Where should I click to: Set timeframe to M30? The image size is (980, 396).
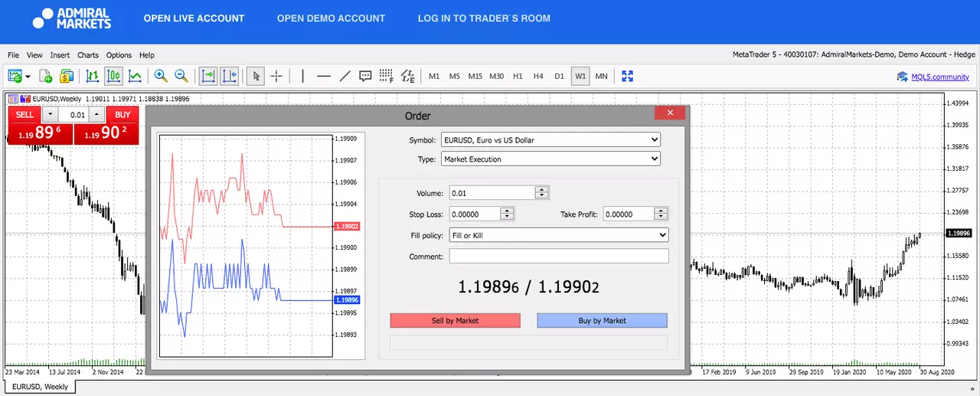point(497,76)
